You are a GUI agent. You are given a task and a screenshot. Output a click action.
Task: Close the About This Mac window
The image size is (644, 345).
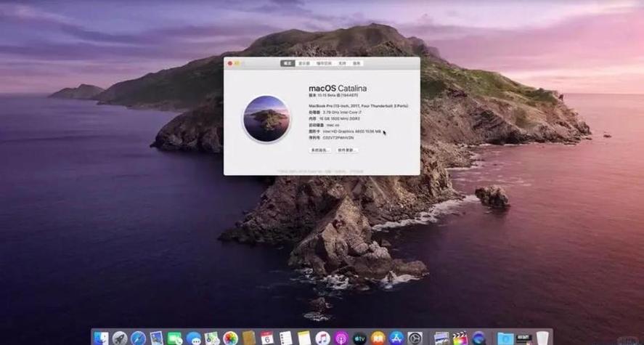(230, 63)
